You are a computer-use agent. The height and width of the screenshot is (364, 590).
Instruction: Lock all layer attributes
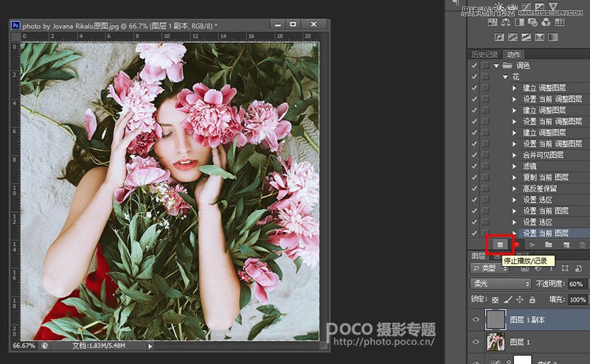click(532, 299)
